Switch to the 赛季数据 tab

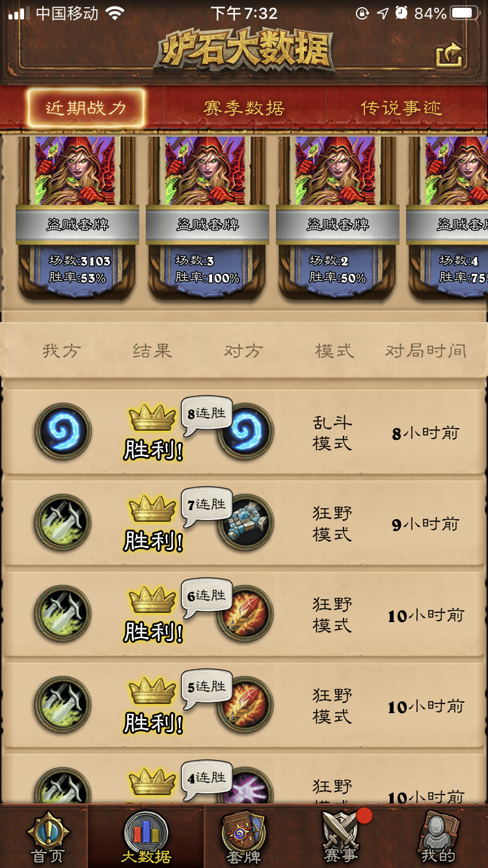(244, 108)
